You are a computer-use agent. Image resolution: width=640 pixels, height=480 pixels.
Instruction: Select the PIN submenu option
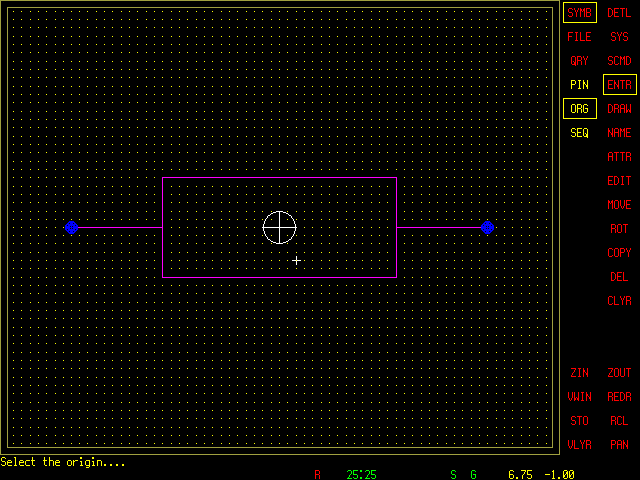[x=580, y=85]
